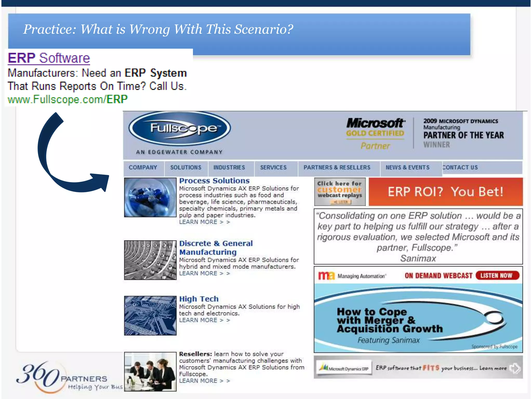
Task: Click the 2009 Partner of the Year badge
Action: click(463, 133)
